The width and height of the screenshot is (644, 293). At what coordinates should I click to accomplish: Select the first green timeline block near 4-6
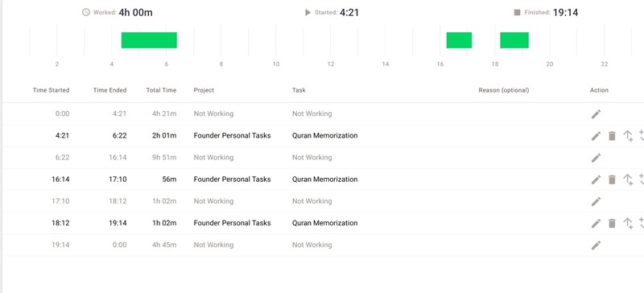click(149, 40)
